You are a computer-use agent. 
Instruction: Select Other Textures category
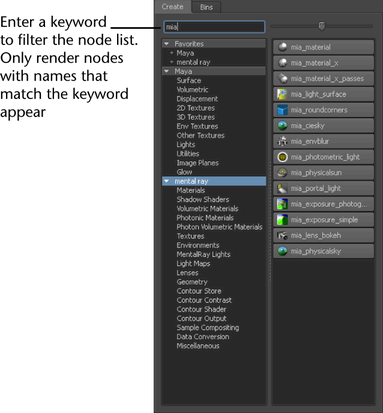coord(200,135)
